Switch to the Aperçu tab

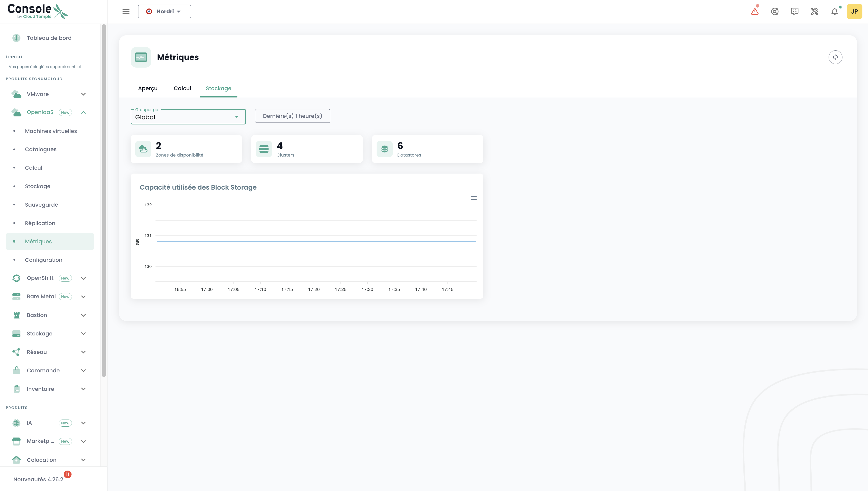pos(147,88)
